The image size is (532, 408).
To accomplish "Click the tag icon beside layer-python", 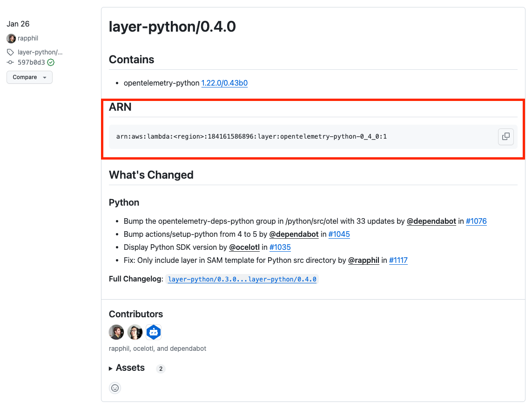I will coord(9,52).
